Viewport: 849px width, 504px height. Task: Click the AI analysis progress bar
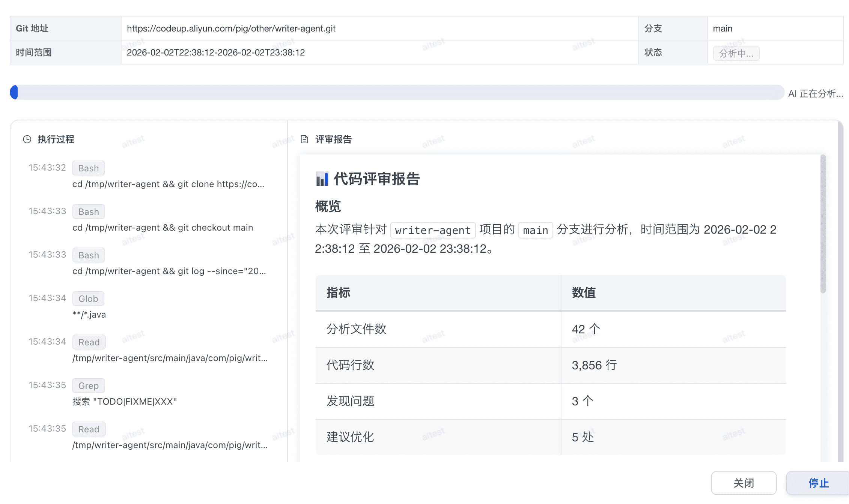[x=397, y=92]
